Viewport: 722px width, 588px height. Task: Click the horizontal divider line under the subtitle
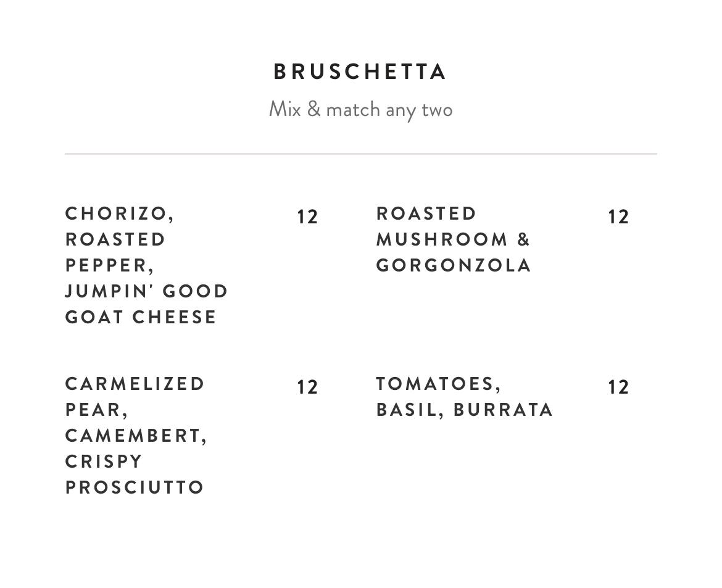pos(360,154)
